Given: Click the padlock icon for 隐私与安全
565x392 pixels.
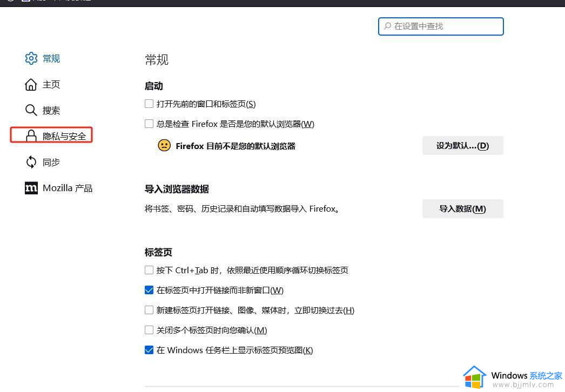Looking at the screenshot, I should [x=31, y=136].
